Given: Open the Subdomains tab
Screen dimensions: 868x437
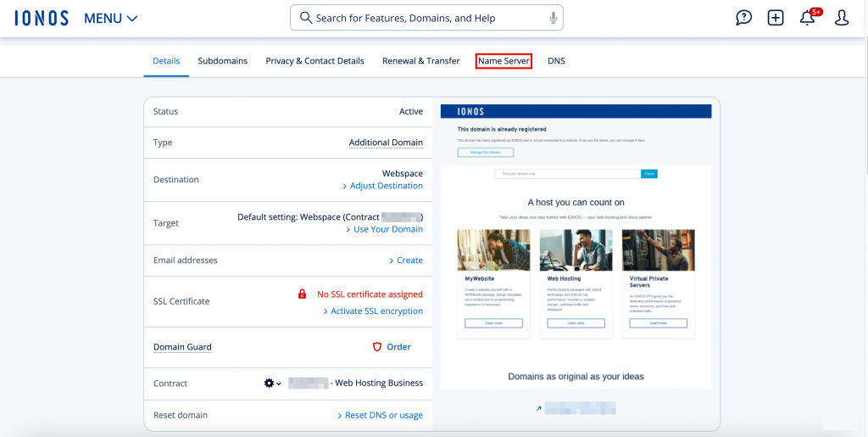Looking at the screenshot, I should pos(223,61).
